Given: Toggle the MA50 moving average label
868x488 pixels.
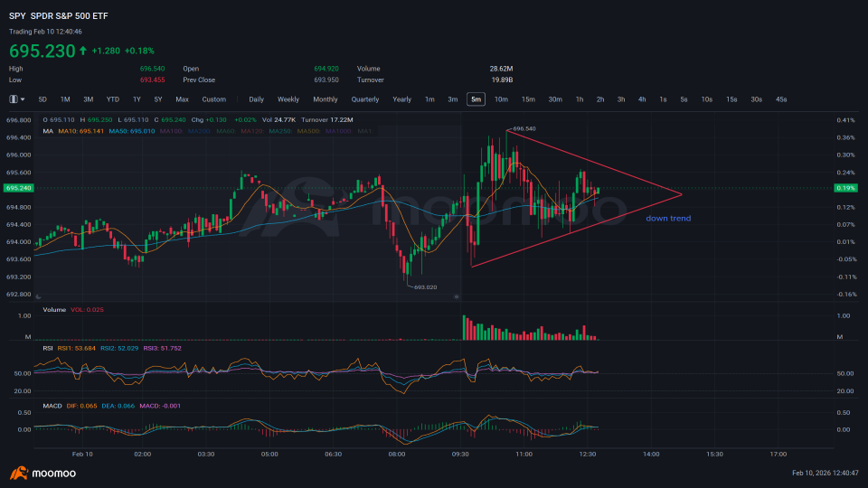Looking at the screenshot, I should click(132, 131).
